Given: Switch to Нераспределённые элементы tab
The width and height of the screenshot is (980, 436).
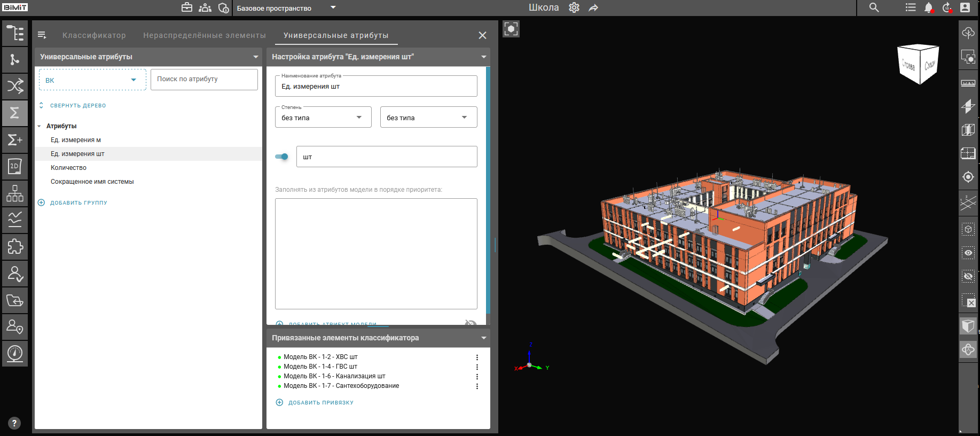Looking at the screenshot, I should coord(205,35).
